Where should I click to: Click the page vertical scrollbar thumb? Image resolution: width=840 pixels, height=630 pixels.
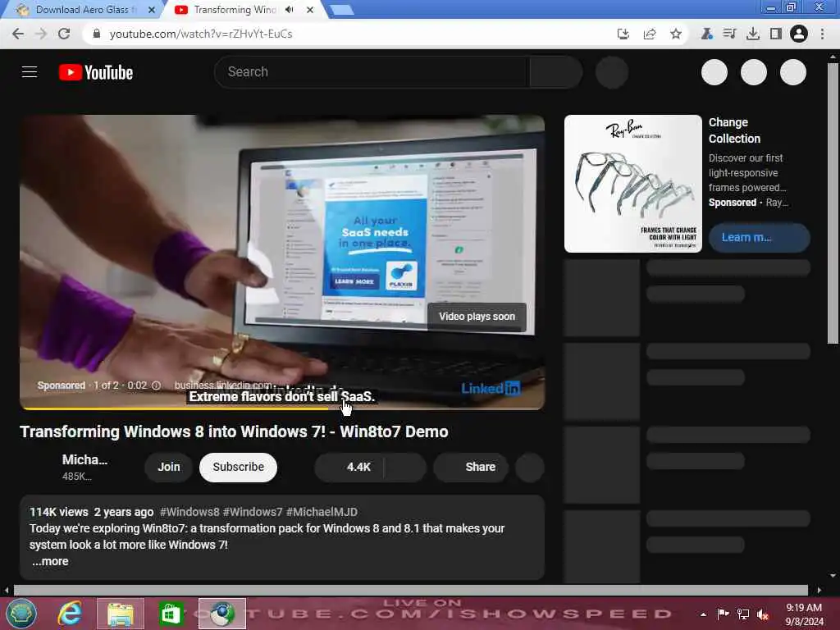833,203
